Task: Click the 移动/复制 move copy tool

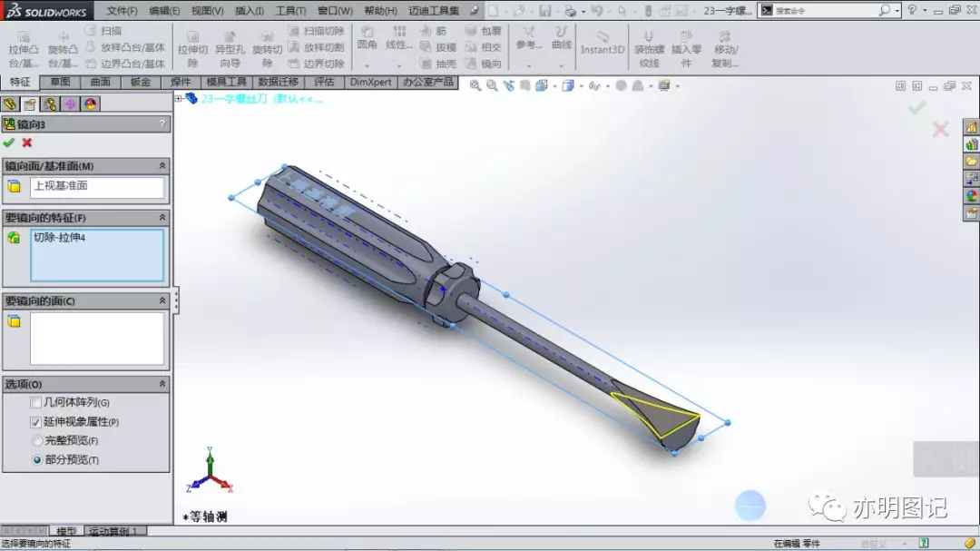Action: point(724,48)
